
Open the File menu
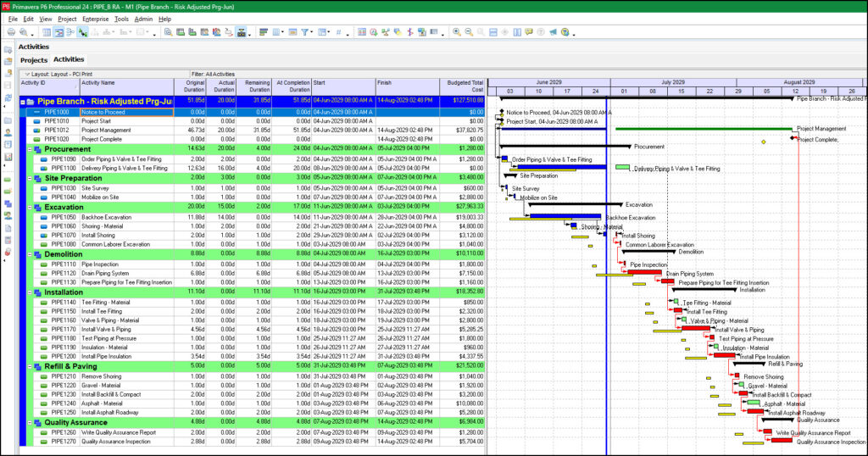(13, 19)
